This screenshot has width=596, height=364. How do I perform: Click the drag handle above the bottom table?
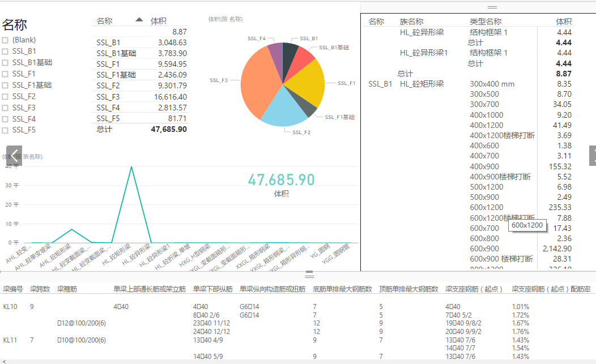[x=309, y=275]
